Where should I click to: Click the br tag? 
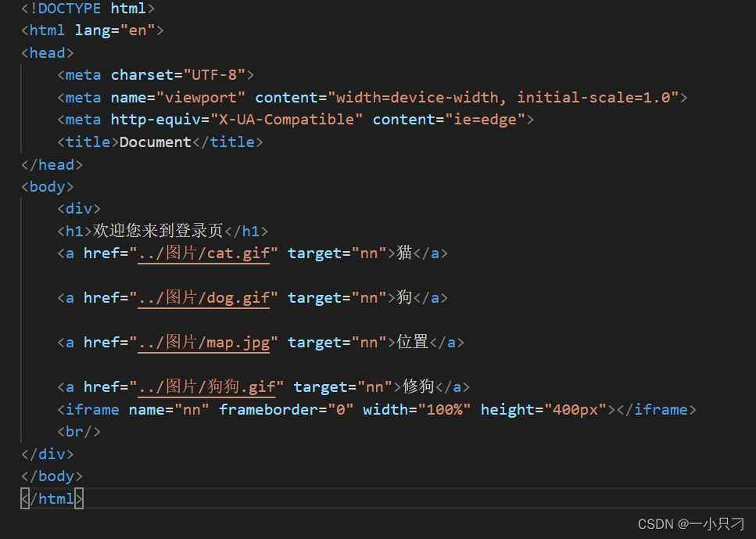[x=79, y=431]
